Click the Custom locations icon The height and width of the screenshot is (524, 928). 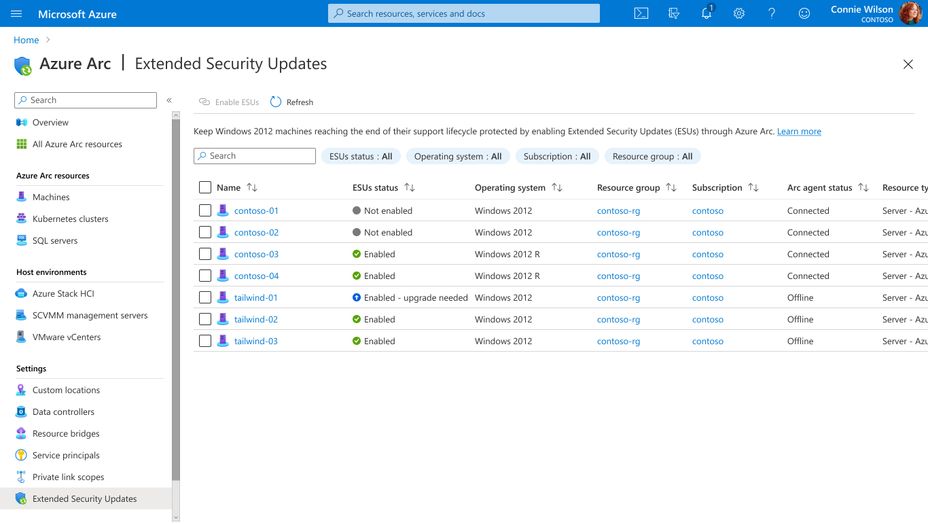pyautogui.click(x=21, y=390)
